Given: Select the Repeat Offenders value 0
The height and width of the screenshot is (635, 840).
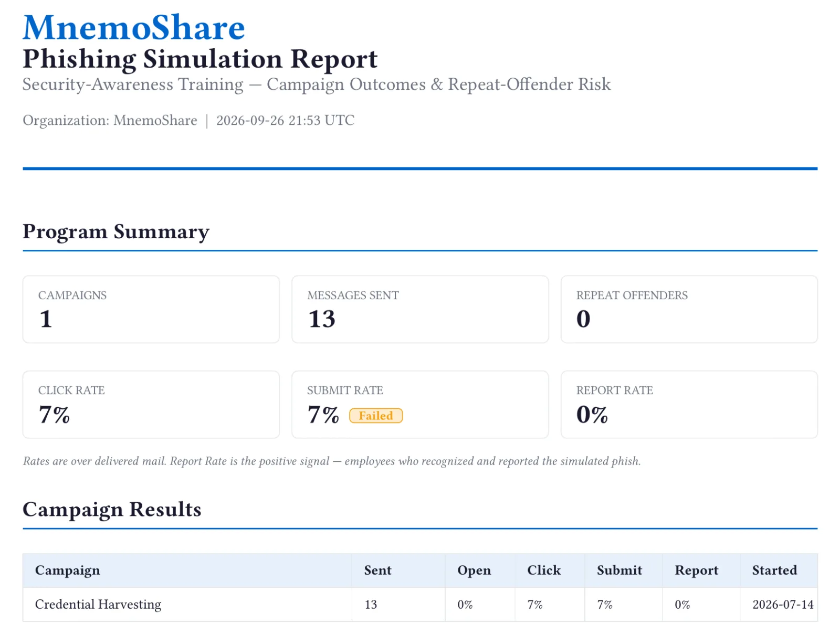Looking at the screenshot, I should (583, 319).
